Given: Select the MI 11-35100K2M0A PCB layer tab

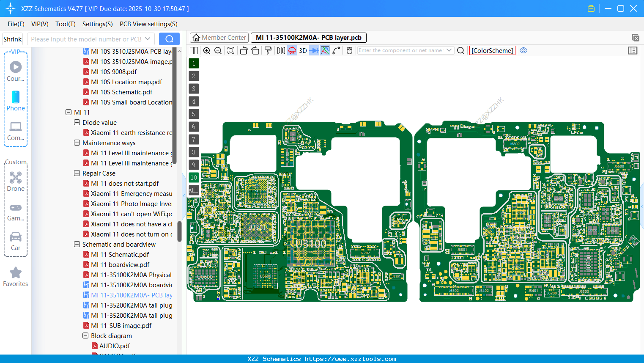Looking at the screenshot, I should [308, 38].
